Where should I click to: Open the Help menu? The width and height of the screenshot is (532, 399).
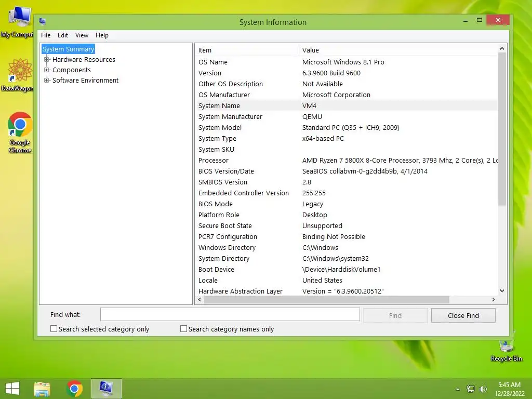click(102, 35)
